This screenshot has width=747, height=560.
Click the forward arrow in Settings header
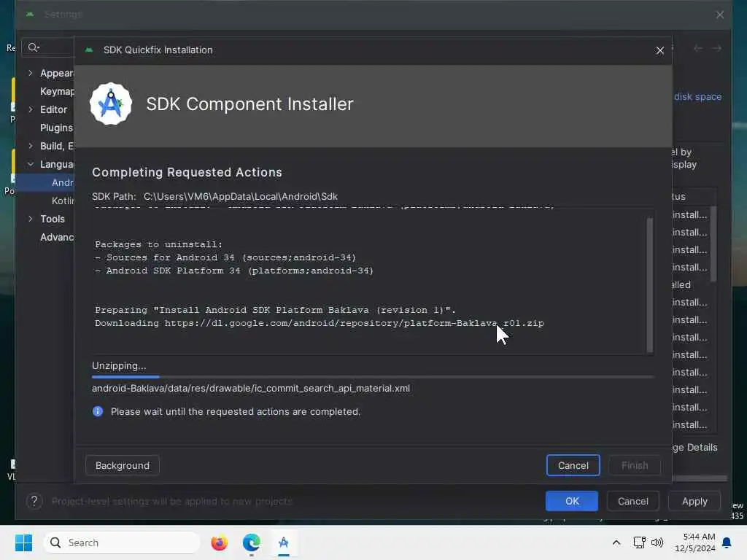[x=716, y=48]
